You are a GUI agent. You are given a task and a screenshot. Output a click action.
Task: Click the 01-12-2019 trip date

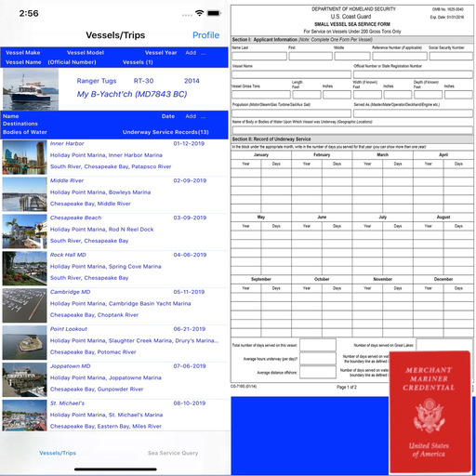tap(189, 143)
